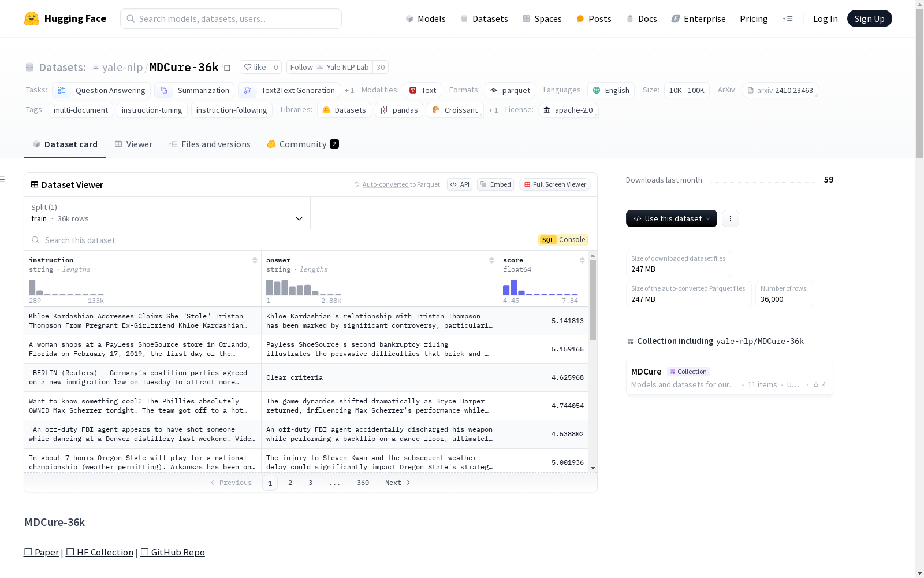The width and height of the screenshot is (924, 578).
Task: Open the Use this dataset dropdown
Action: (x=672, y=218)
